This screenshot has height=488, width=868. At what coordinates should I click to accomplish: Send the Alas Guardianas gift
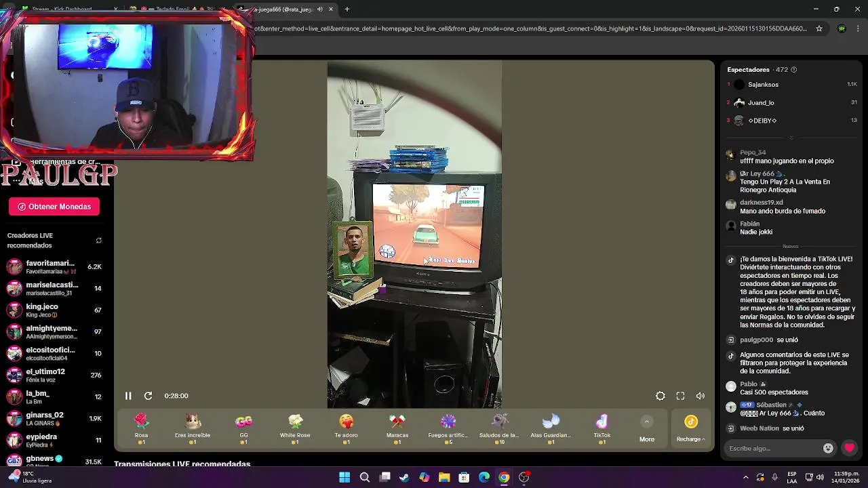click(551, 429)
